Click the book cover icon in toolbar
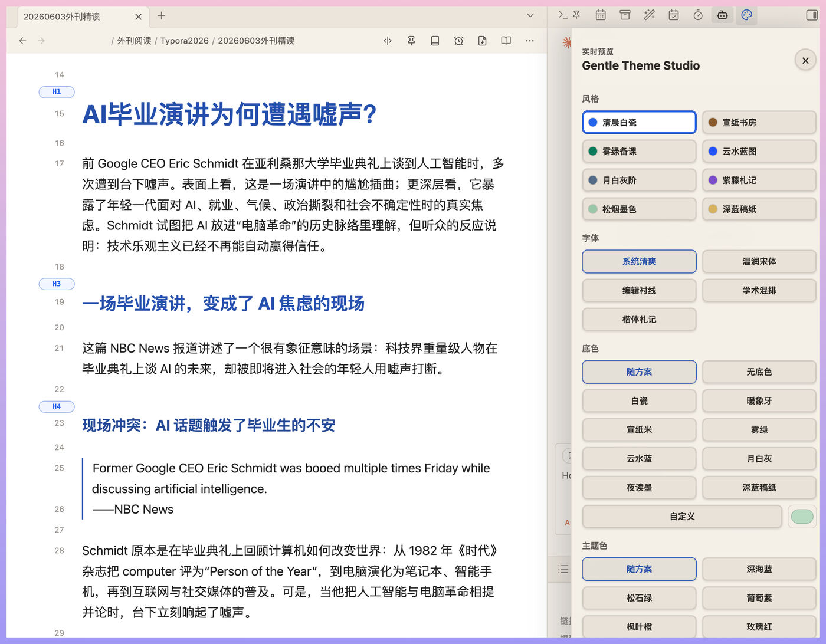 pyautogui.click(x=435, y=41)
